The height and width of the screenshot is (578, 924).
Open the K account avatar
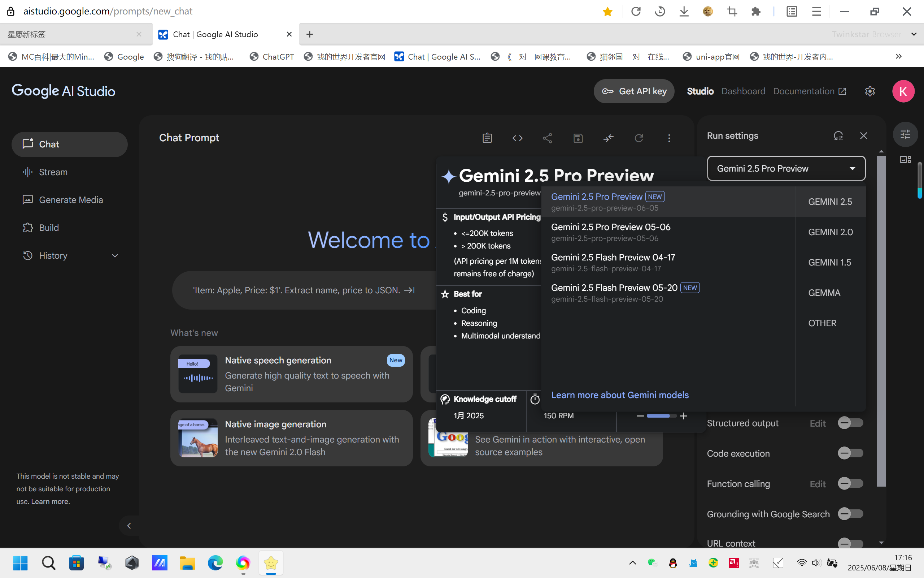click(903, 91)
